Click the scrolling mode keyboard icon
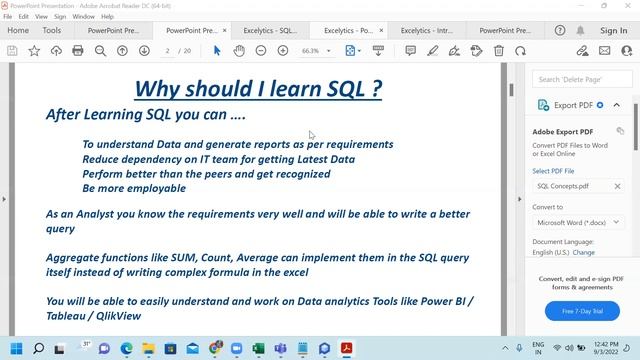The width and height of the screenshot is (640, 360). point(378,51)
